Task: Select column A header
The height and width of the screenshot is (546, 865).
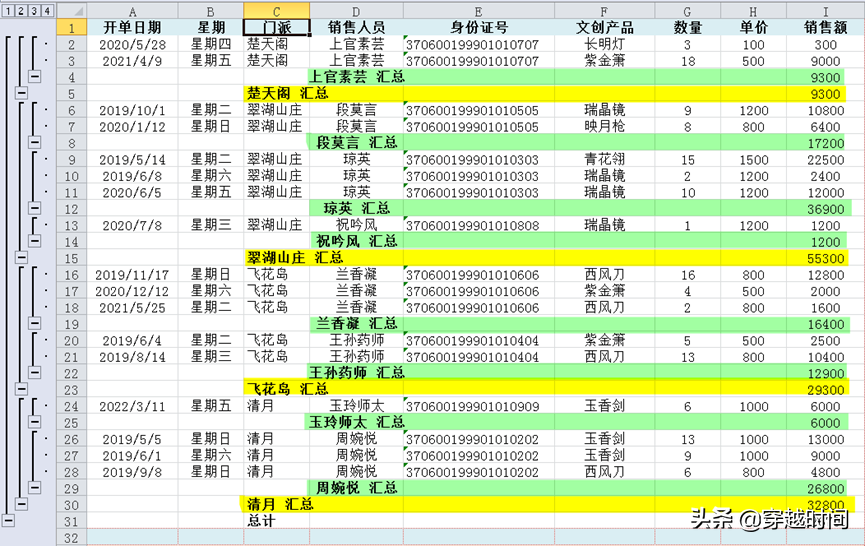Action: (132, 10)
